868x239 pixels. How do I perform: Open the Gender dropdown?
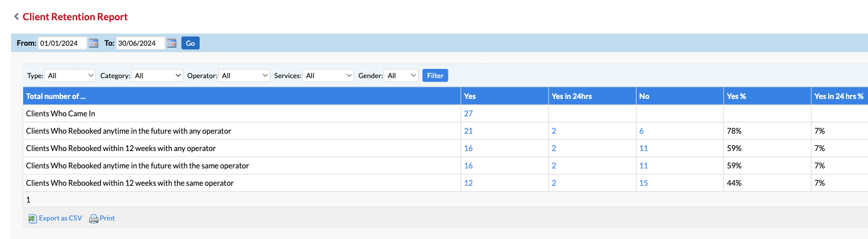402,75
